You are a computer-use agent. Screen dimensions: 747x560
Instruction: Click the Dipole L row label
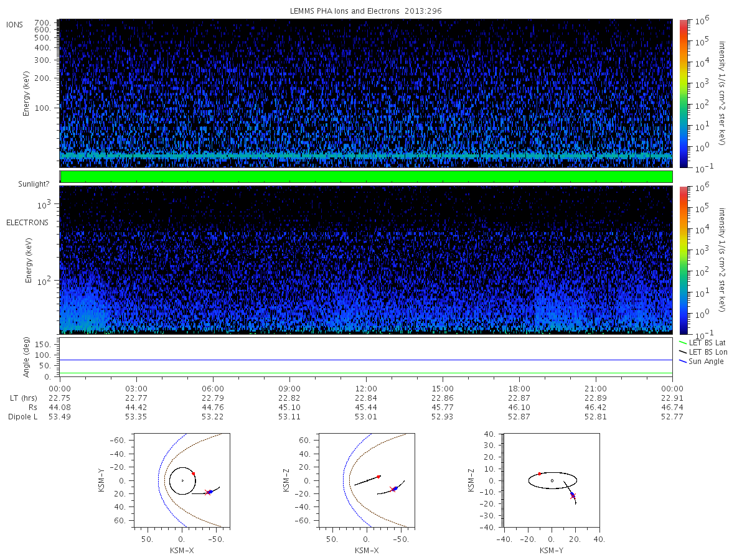coord(23,417)
